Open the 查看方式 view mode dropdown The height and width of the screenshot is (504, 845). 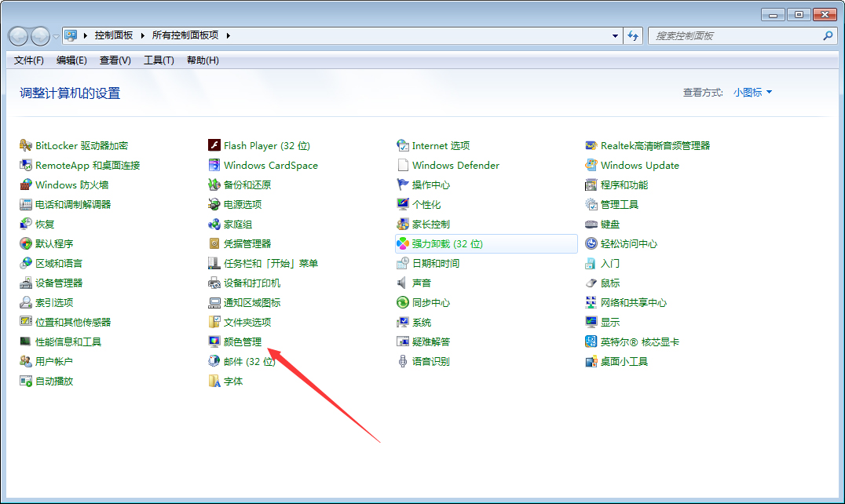(752, 92)
